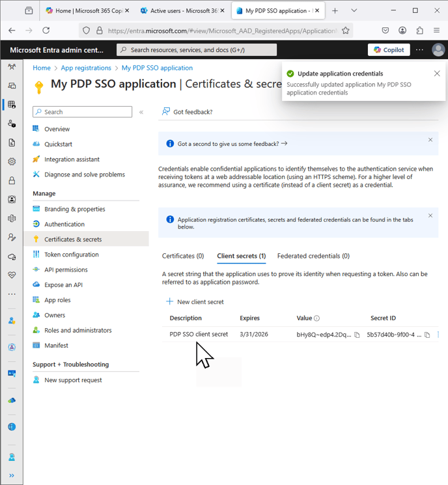Switch to Certificates (0) tab
The width and height of the screenshot is (448, 485).
pos(183,256)
